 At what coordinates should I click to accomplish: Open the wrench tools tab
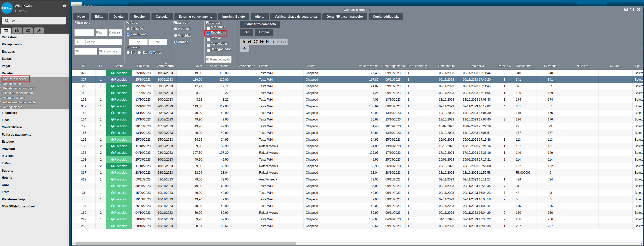point(39,30)
